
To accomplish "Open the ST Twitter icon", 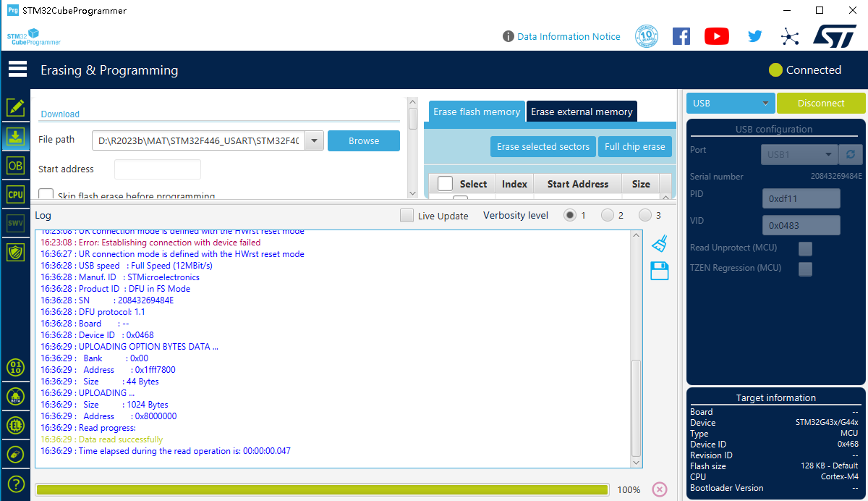I will click(x=754, y=36).
